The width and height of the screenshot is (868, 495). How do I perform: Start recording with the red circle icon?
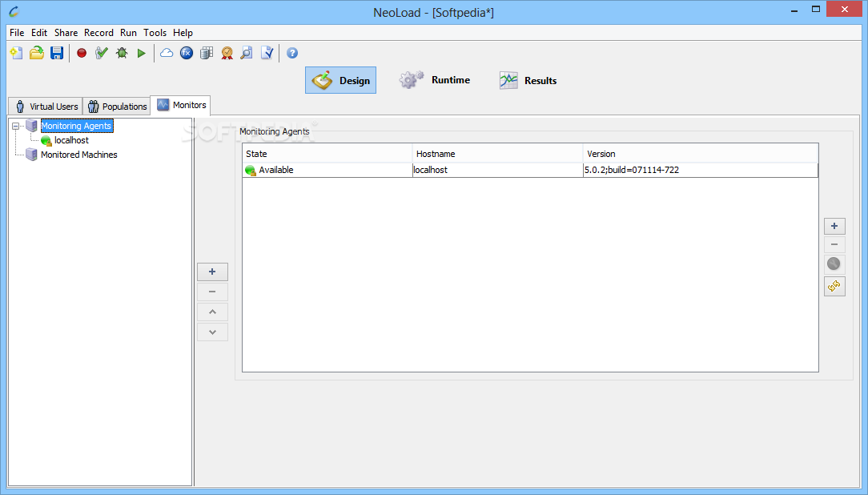click(x=82, y=53)
